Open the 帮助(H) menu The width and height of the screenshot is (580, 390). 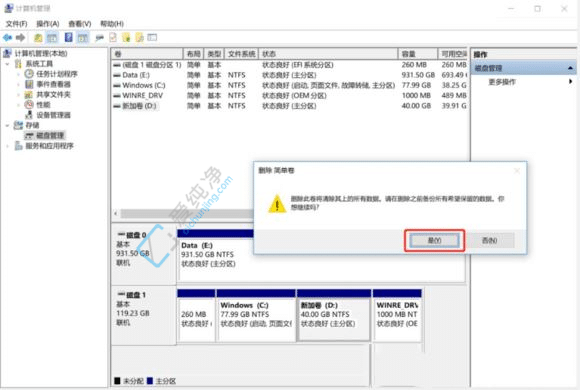(112, 24)
